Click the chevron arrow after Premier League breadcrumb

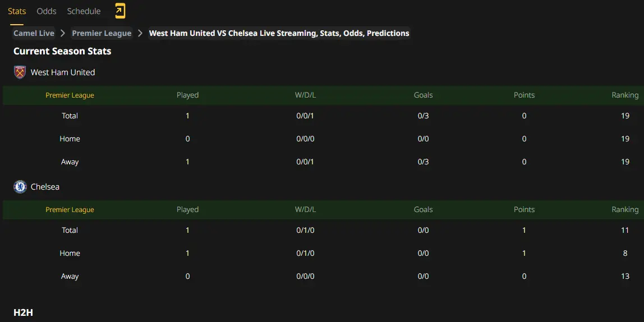pos(140,33)
